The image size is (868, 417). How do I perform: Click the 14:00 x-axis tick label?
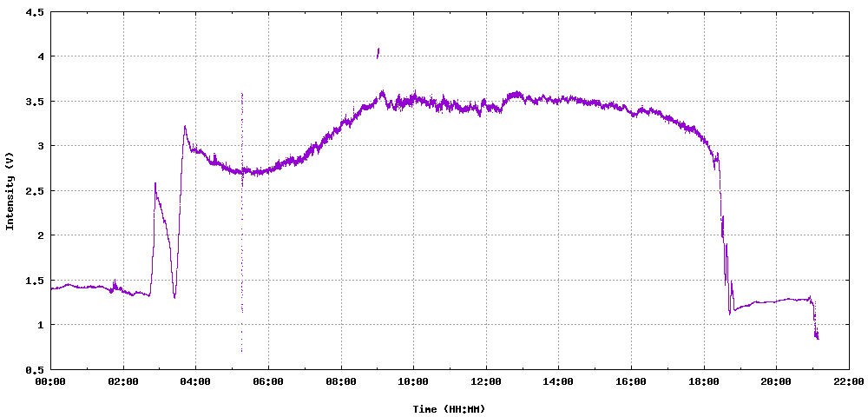pyautogui.click(x=558, y=381)
